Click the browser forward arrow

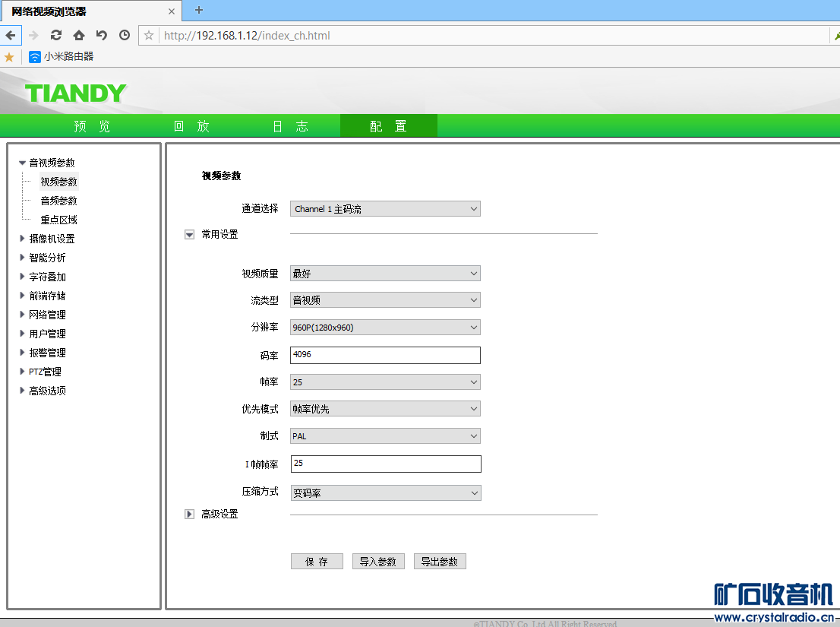point(33,36)
